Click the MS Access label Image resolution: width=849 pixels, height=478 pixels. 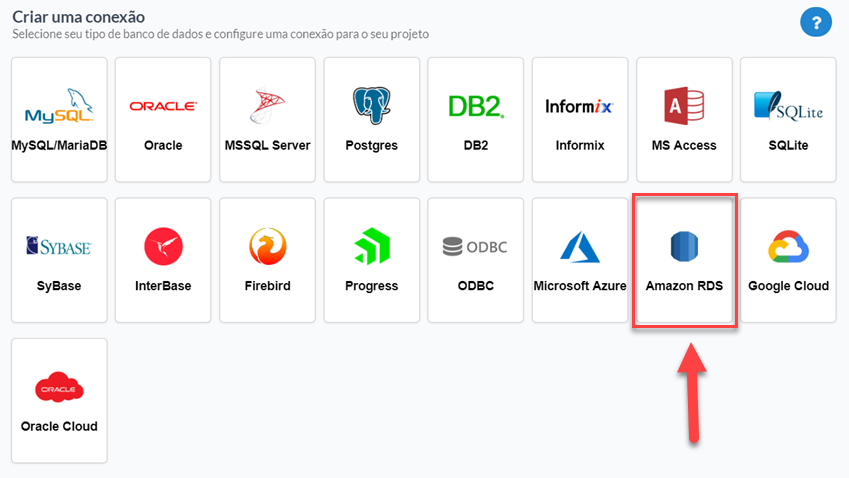(684, 145)
